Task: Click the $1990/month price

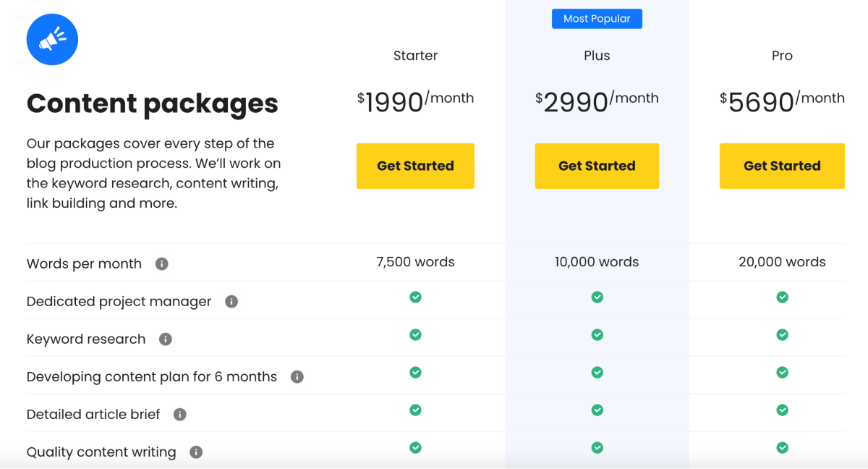Action: click(x=415, y=101)
